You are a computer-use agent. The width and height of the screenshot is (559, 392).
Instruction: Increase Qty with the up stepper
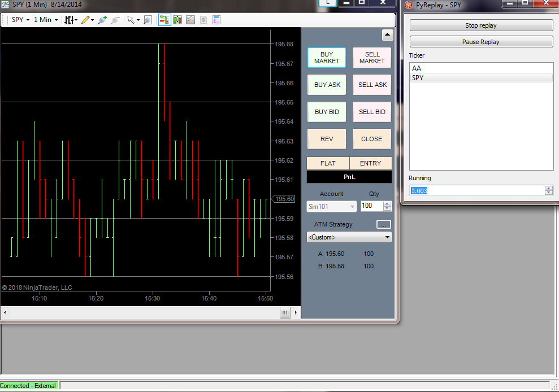(387, 203)
